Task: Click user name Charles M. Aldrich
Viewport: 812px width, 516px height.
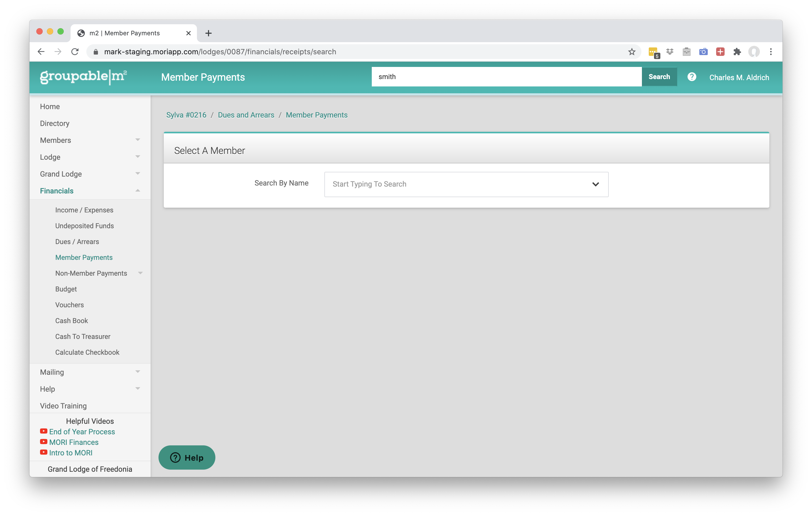Action: tap(739, 77)
